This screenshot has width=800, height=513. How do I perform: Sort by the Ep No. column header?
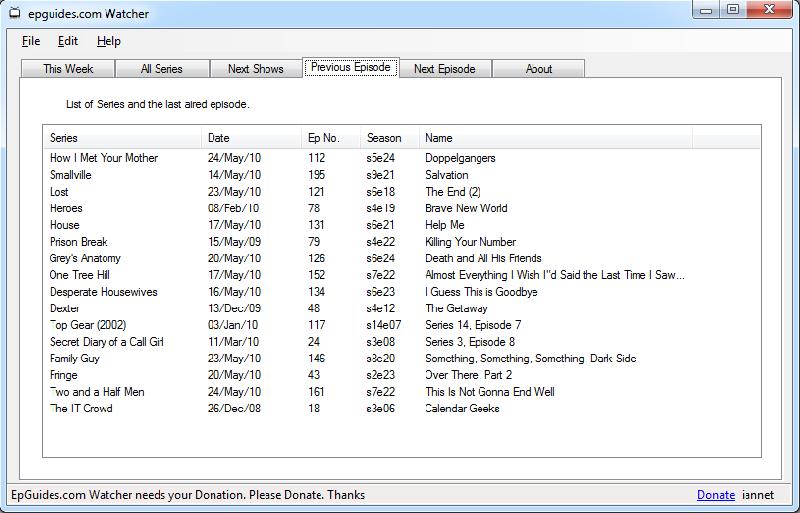tap(331, 138)
